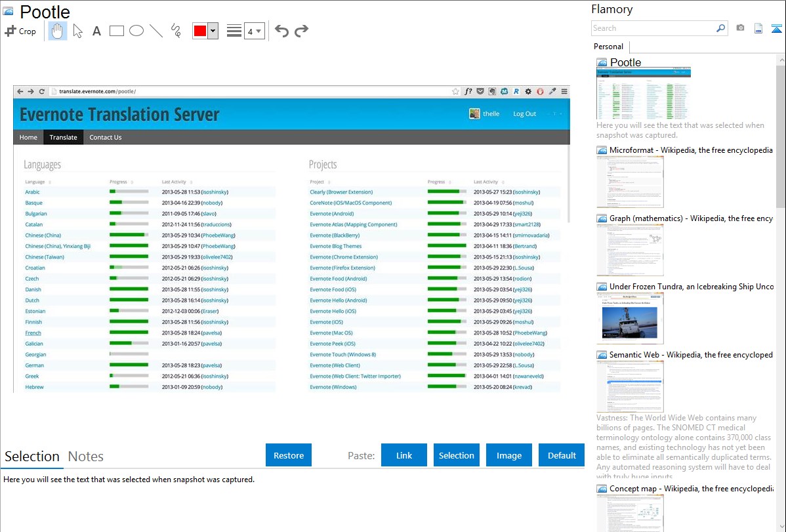The height and width of the screenshot is (532, 786).
Task: Open the color picker dropdown arrow
Action: tap(213, 31)
